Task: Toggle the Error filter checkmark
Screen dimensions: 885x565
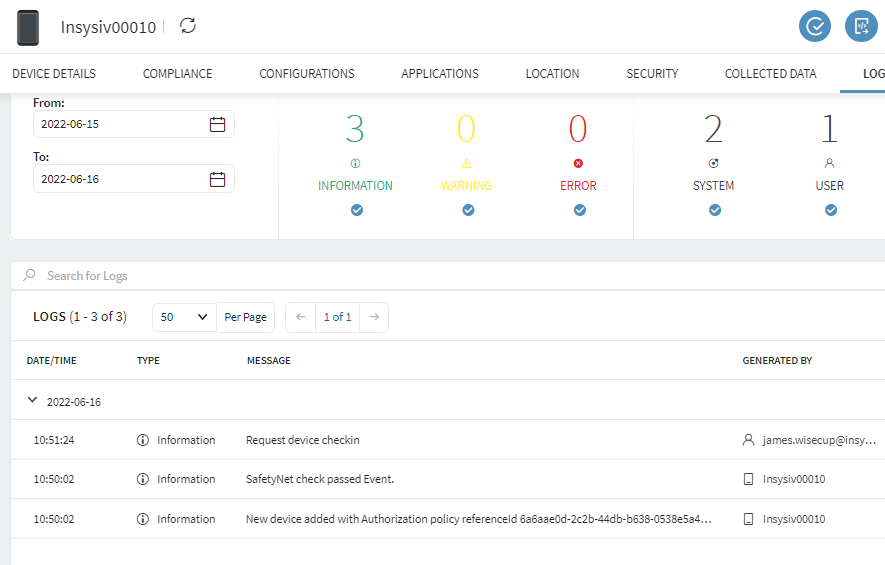Action: [x=579, y=210]
